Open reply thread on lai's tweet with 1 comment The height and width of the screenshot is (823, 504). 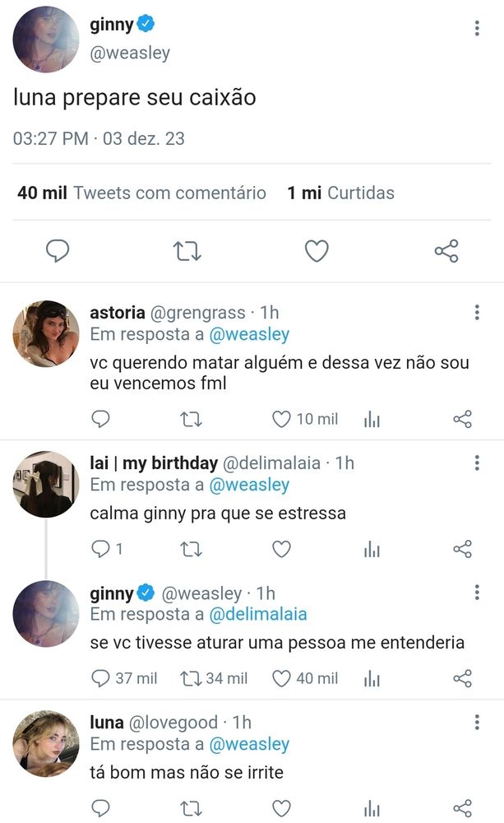[x=107, y=549]
